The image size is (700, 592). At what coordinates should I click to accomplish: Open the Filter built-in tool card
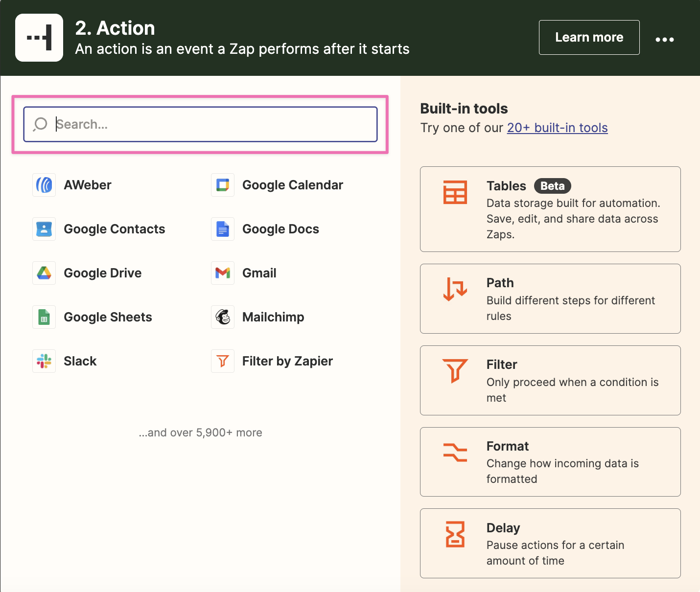coord(550,380)
